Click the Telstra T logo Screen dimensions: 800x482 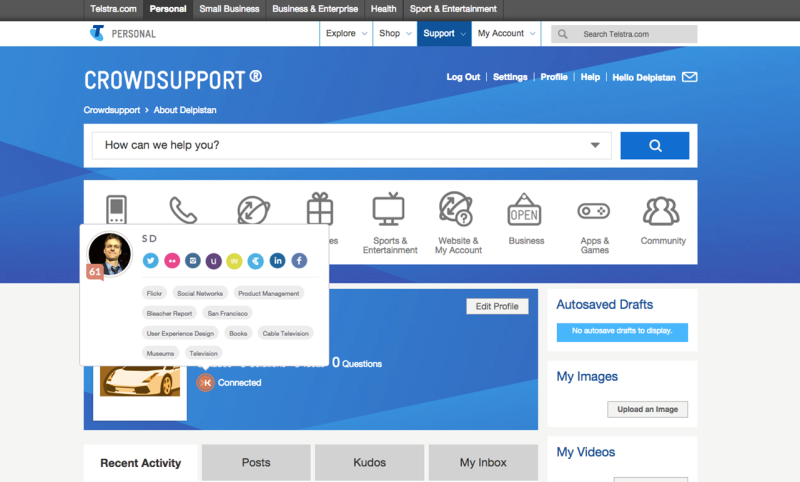pos(96,33)
